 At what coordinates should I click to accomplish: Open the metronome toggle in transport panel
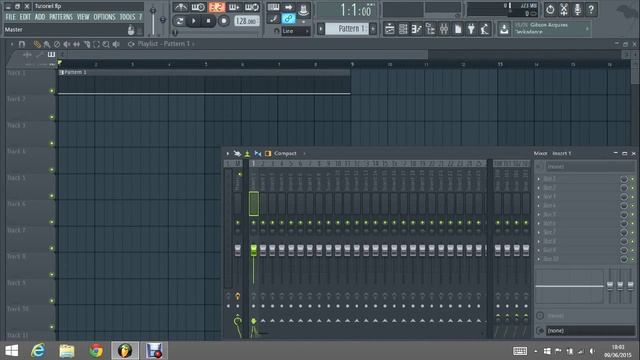[x=180, y=7]
